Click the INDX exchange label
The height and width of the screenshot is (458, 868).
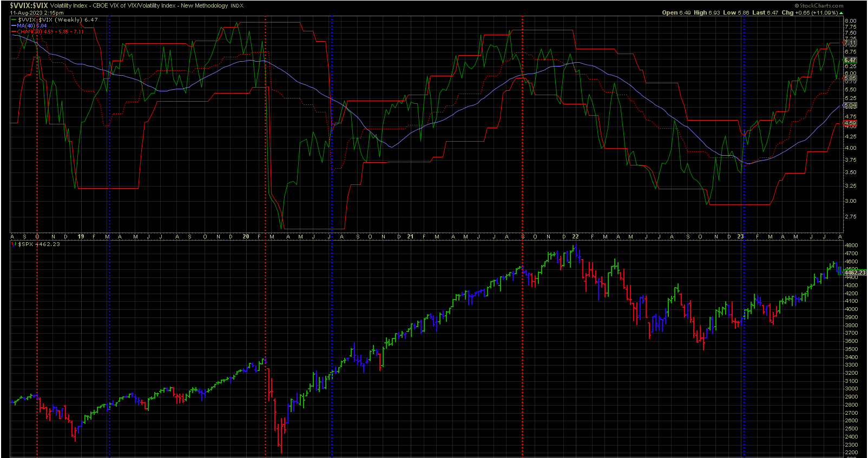click(x=237, y=6)
